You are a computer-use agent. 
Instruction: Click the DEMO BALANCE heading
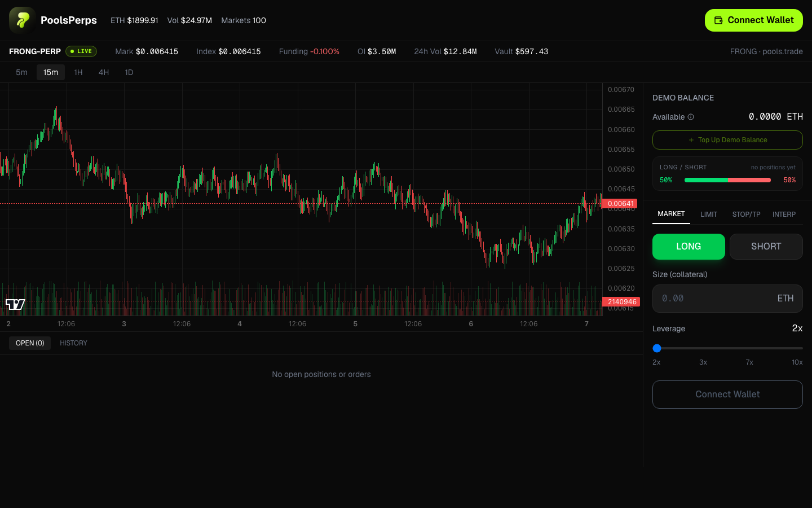pyautogui.click(x=683, y=98)
